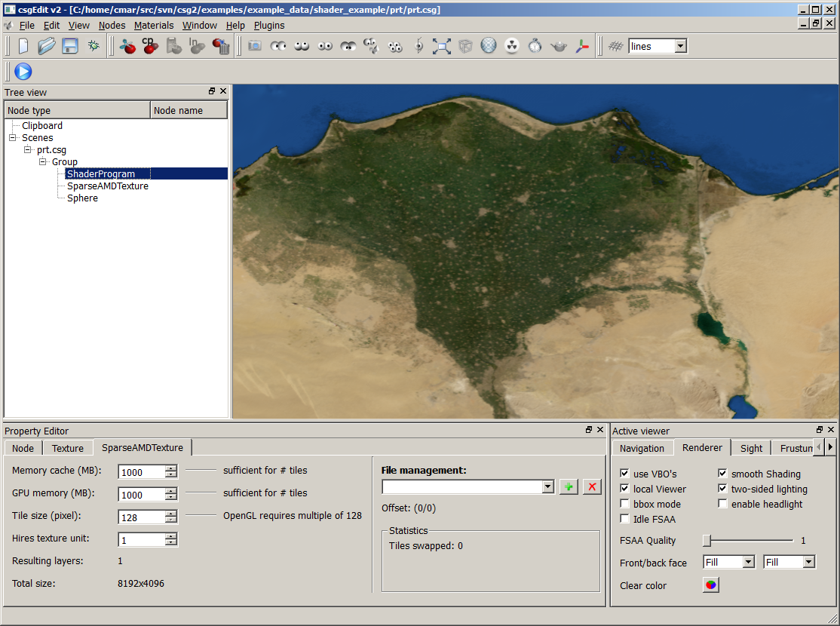The width and height of the screenshot is (840, 626).
Task: Open a scene with the folder icon
Action: click(x=47, y=46)
